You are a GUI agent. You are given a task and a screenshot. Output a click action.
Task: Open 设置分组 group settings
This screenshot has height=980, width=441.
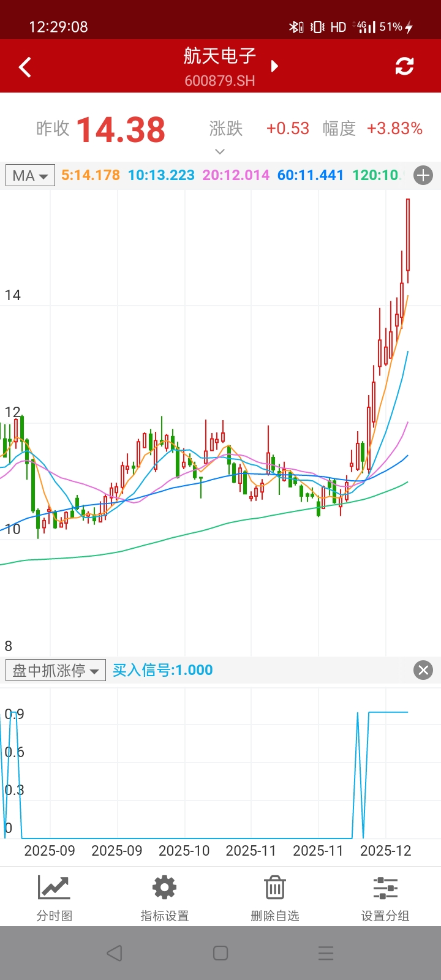tap(385, 897)
